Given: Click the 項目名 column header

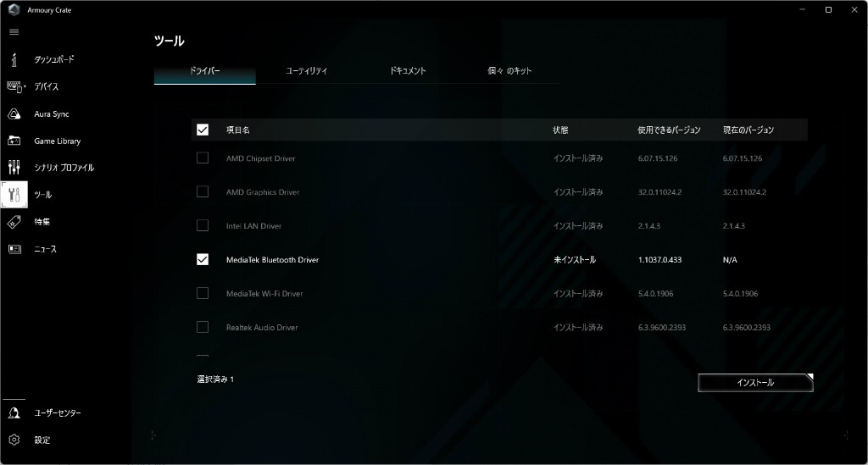Looking at the screenshot, I should [x=238, y=130].
